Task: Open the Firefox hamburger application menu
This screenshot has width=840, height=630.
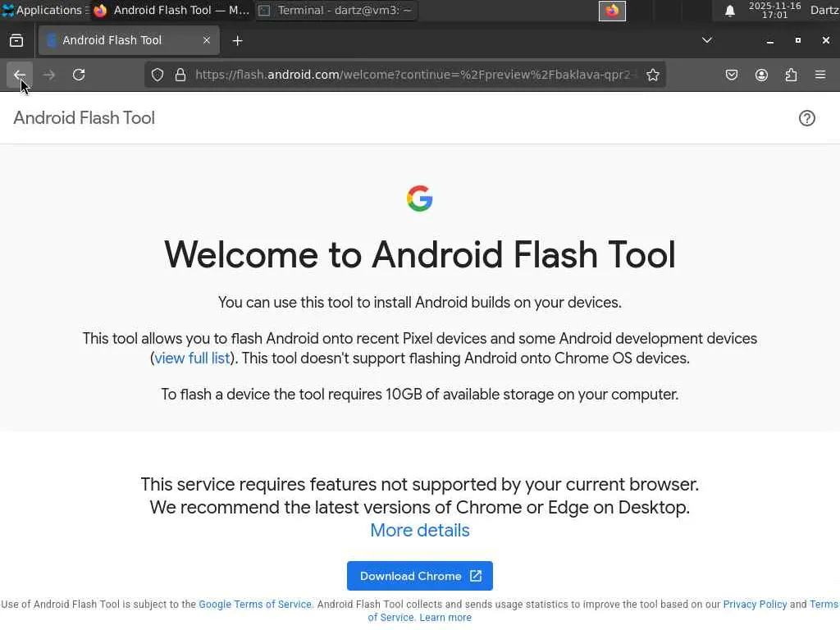Action: point(820,75)
